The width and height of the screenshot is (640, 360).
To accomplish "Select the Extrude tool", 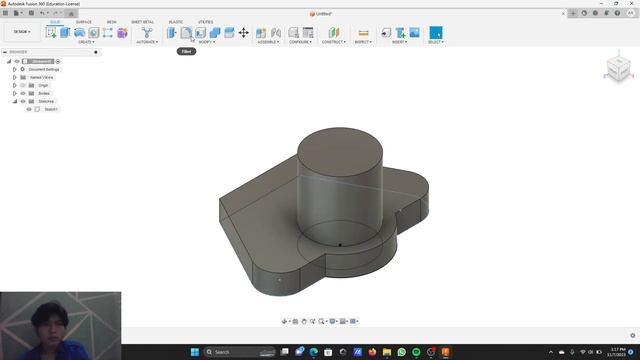I will coord(65,33).
